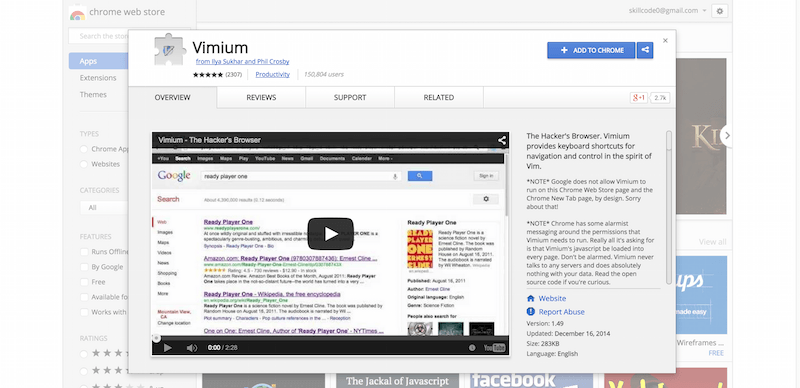
Task: Switch to the Support tab
Action: point(350,98)
